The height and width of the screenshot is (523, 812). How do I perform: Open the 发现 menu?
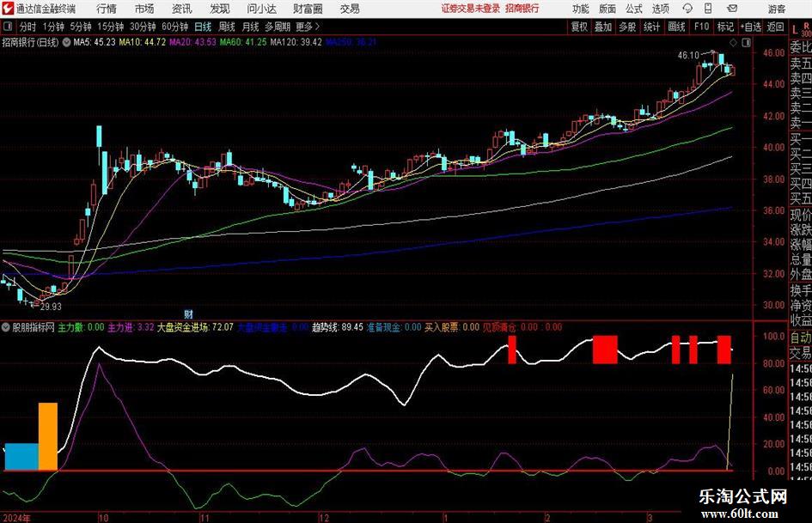pyautogui.click(x=220, y=9)
